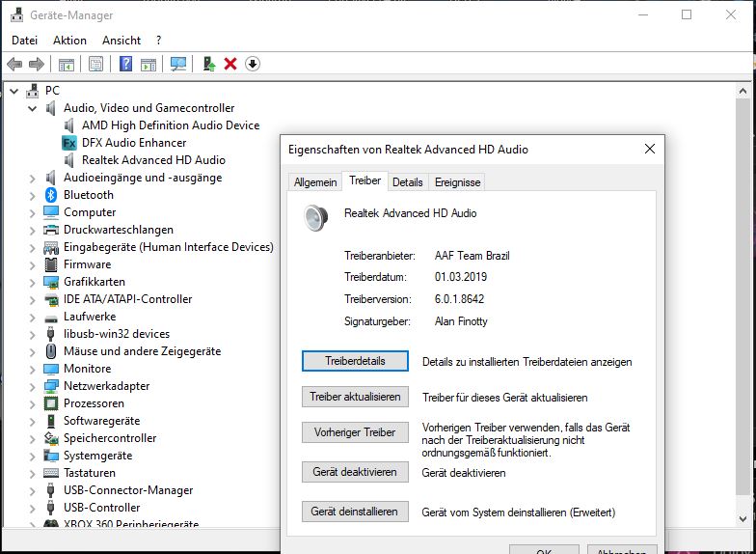Viewport: 756px width, 554px height.
Task: Click the Laufwerke drive icon
Action: coord(51,319)
